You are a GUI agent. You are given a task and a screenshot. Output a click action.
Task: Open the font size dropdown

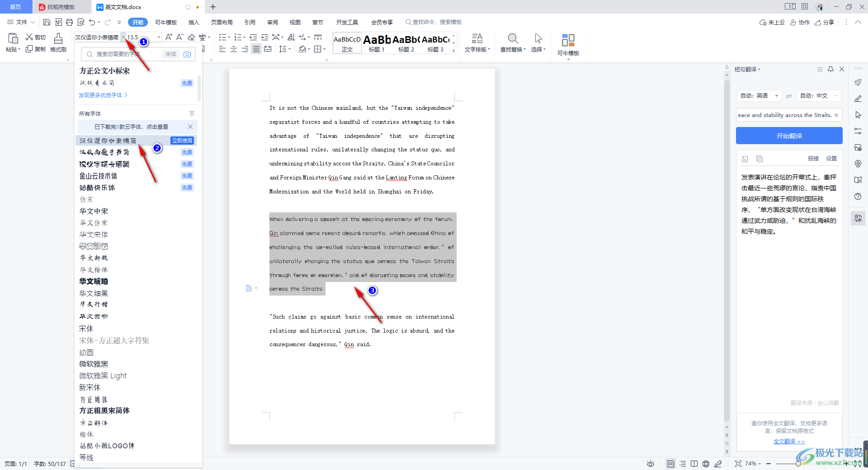tap(158, 37)
